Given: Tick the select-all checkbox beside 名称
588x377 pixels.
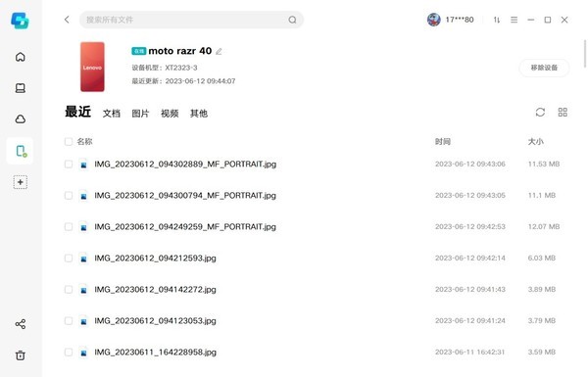Looking at the screenshot, I should [x=69, y=142].
